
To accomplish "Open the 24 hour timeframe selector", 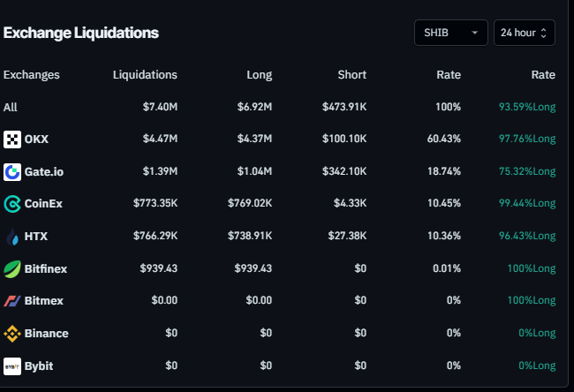I will [524, 33].
